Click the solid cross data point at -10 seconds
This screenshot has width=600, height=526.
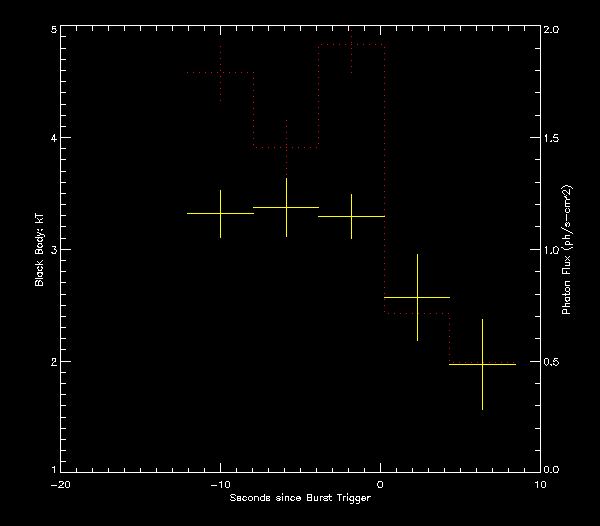coord(220,213)
